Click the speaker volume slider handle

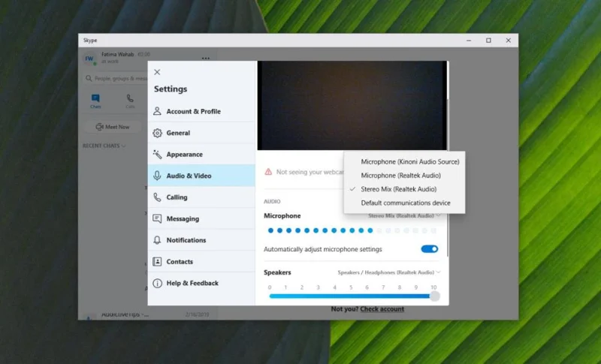pos(434,296)
